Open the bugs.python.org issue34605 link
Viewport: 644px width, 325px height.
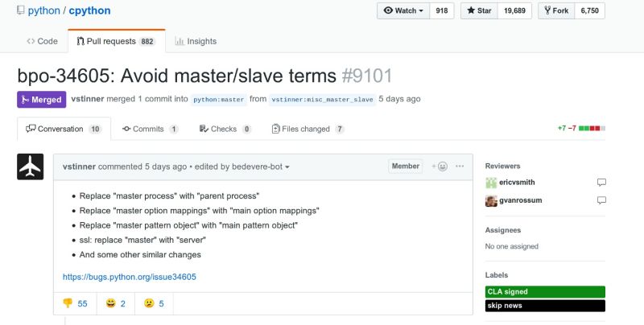(x=130, y=277)
